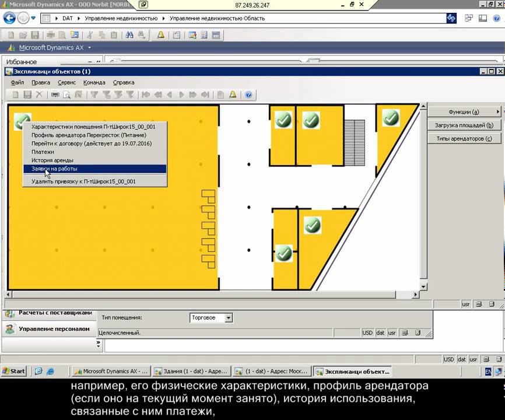Click the EN language indicator in tray

488,372
